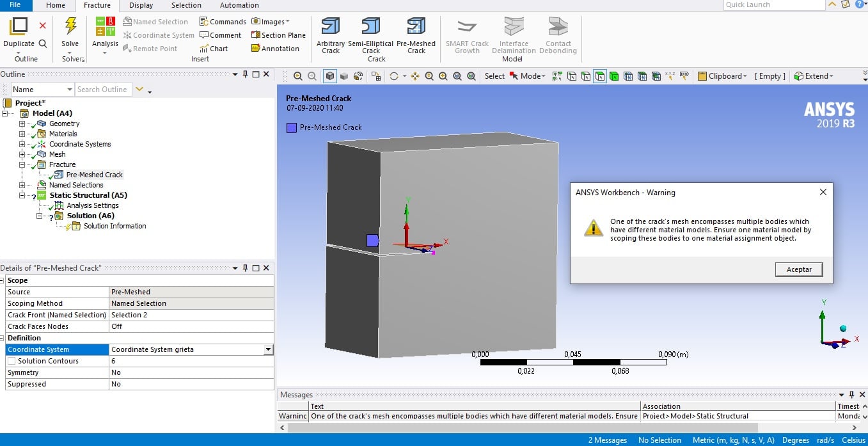Open the Clipboard dropdown
This screenshot has height=446, width=868.
coord(722,76)
